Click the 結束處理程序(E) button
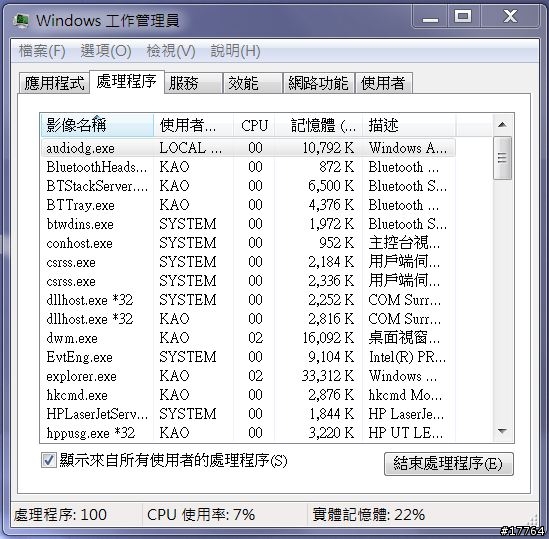 coord(449,464)
